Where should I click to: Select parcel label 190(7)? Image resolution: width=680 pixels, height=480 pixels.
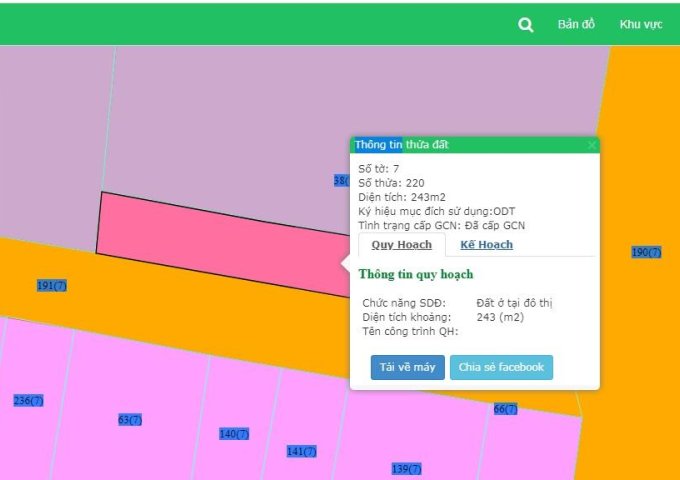646,252
